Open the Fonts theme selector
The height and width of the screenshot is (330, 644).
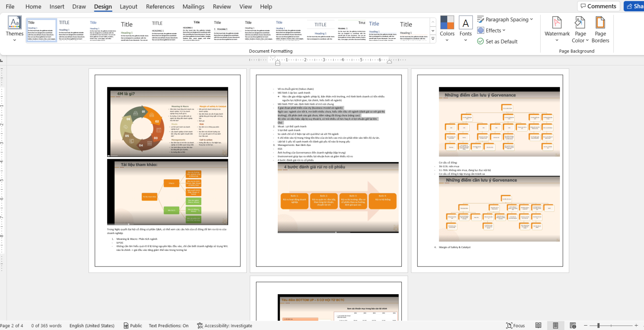pos(466,29)
